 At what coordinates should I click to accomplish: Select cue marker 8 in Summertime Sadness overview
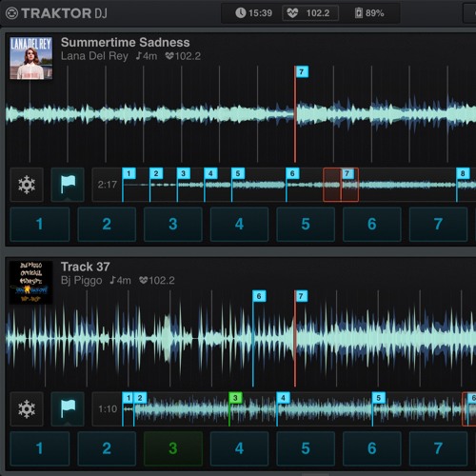tap(463, 173)
